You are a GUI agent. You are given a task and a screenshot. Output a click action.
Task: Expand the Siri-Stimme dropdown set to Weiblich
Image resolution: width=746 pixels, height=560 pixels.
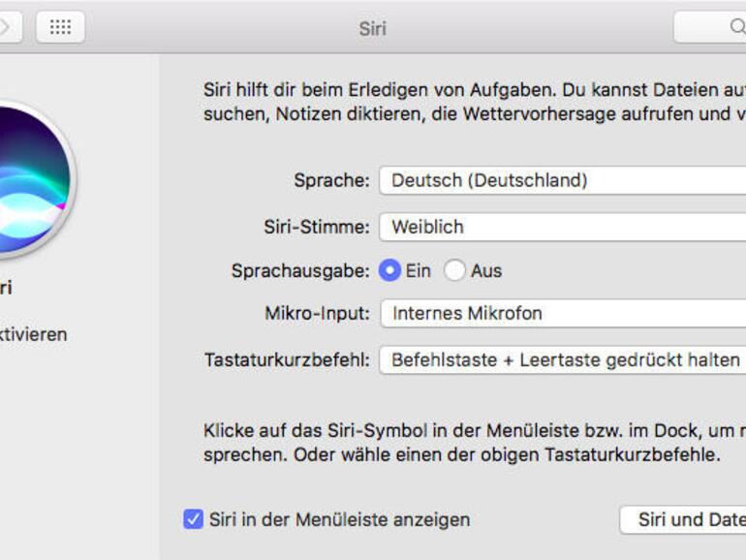(562, 227)
